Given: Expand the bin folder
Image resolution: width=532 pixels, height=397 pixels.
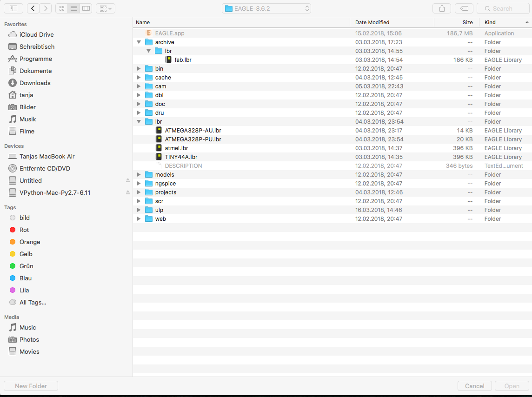Looking at the screenshot, I should click(x=139, y=68).
